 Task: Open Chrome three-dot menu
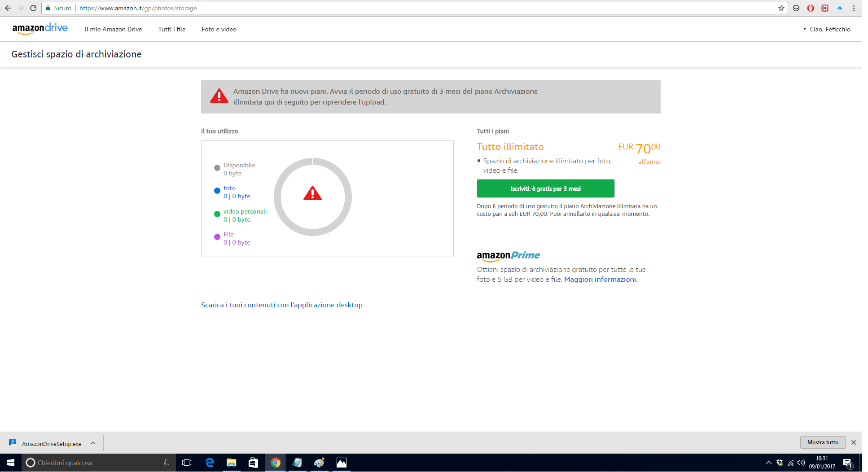click(854, 8)
